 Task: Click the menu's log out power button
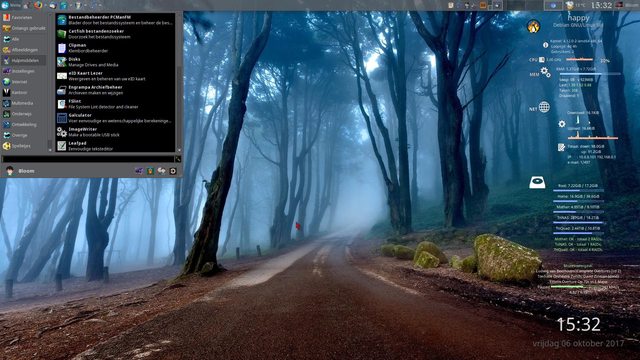pyautogui.click(x=173, y=171)
